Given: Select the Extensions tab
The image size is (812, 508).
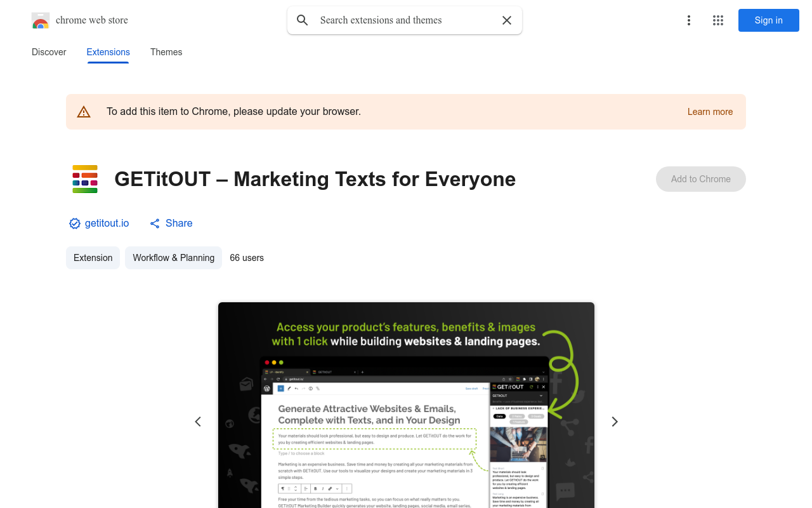Looking at the screenshot, I should coord(108,52).
